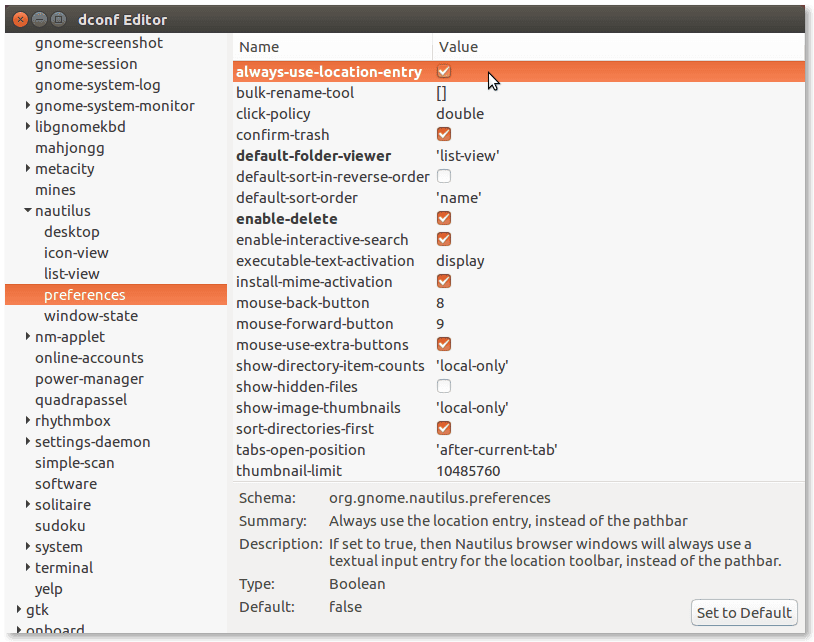Collapse the nautilus tree node
The width and height of the screenshot is (814, 642).
click(x=28, y=210)
